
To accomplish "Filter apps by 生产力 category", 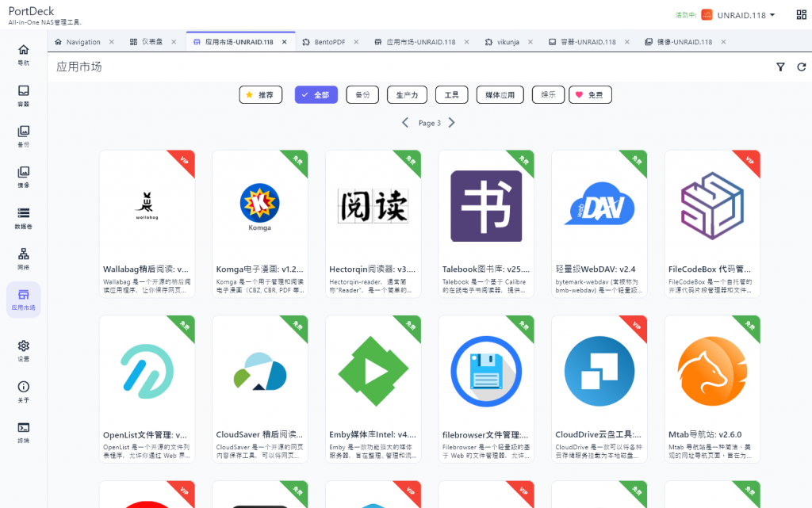I will 408,95.
